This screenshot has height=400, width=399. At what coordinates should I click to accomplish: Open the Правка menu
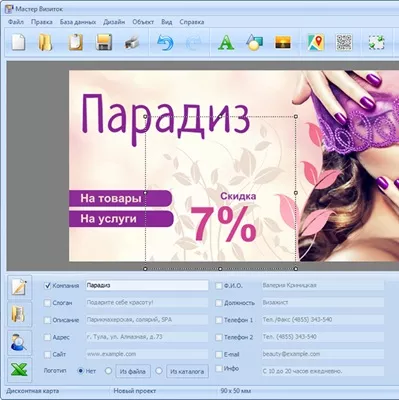(x=42, y=22)
